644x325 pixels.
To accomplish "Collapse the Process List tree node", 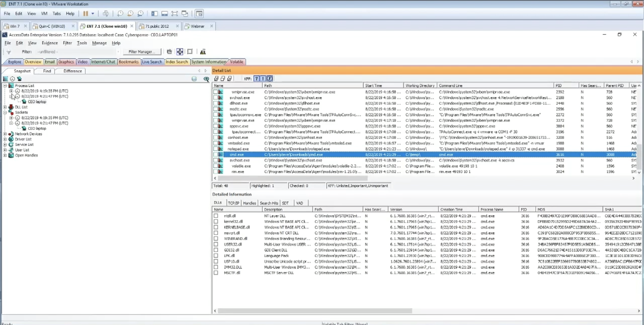I will 5,85.
